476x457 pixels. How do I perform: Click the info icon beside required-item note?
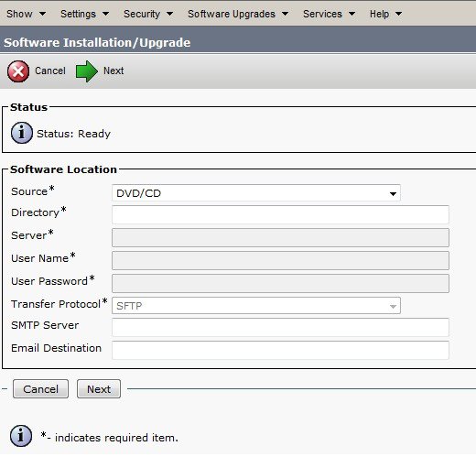coord(21,436)
